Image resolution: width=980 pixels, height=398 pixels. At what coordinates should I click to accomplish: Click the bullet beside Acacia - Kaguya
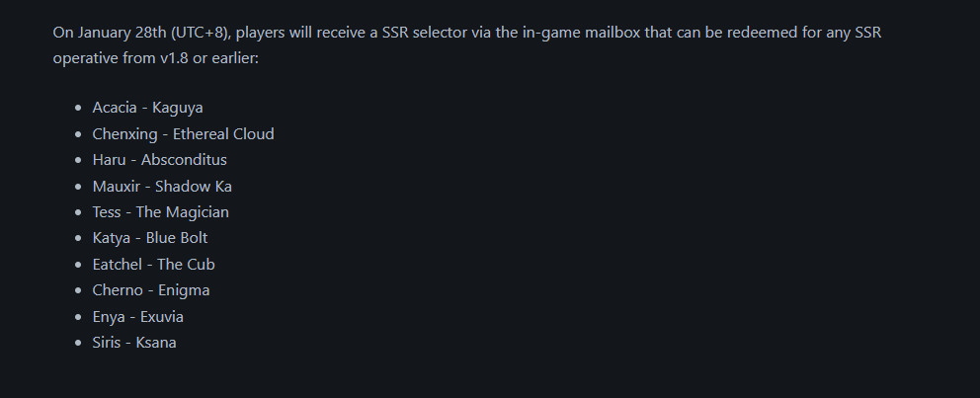coord(78,108)
